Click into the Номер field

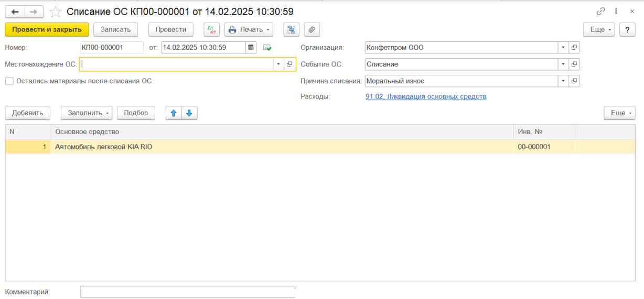(x=112, y=48)
